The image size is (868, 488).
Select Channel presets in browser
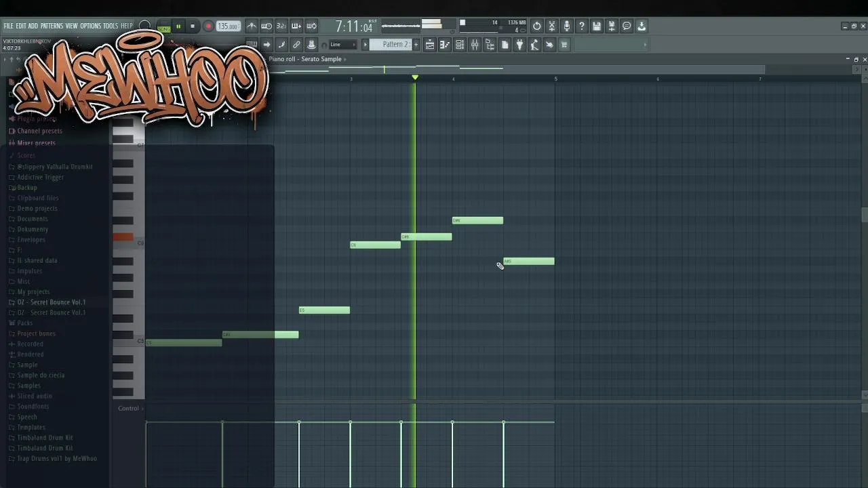(x=39, y=131)
